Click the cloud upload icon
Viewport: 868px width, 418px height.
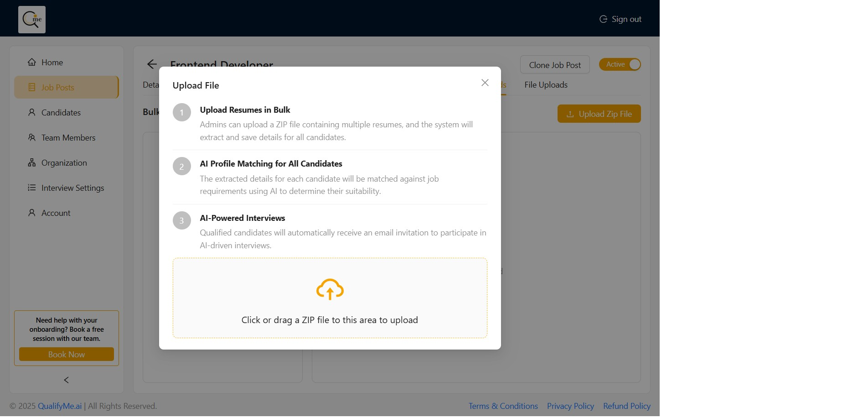[330, 289]
